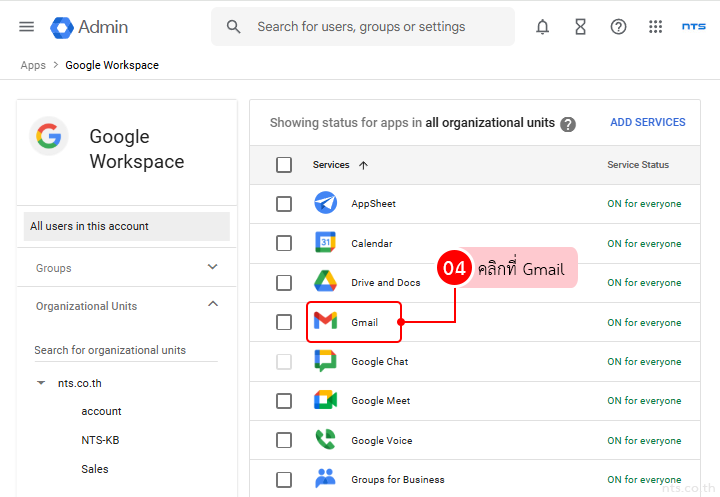Open the Gmail service name

(x=365, y=322)
